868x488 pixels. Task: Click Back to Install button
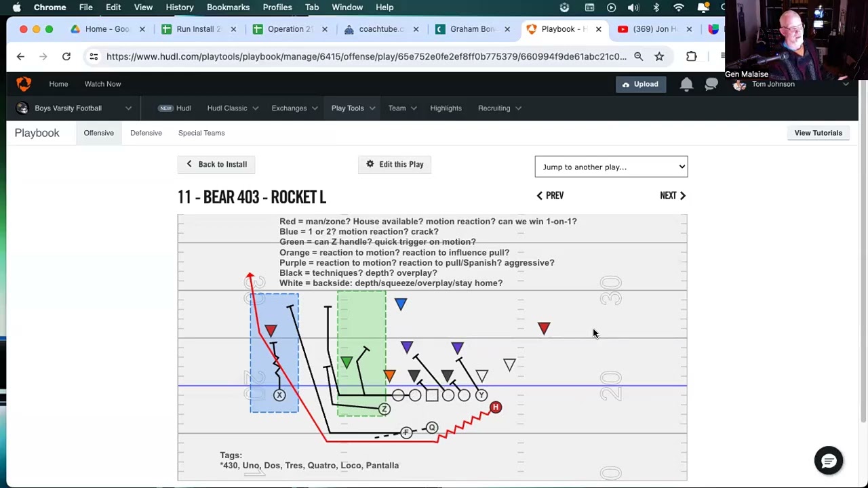click(x=216, y=164)
